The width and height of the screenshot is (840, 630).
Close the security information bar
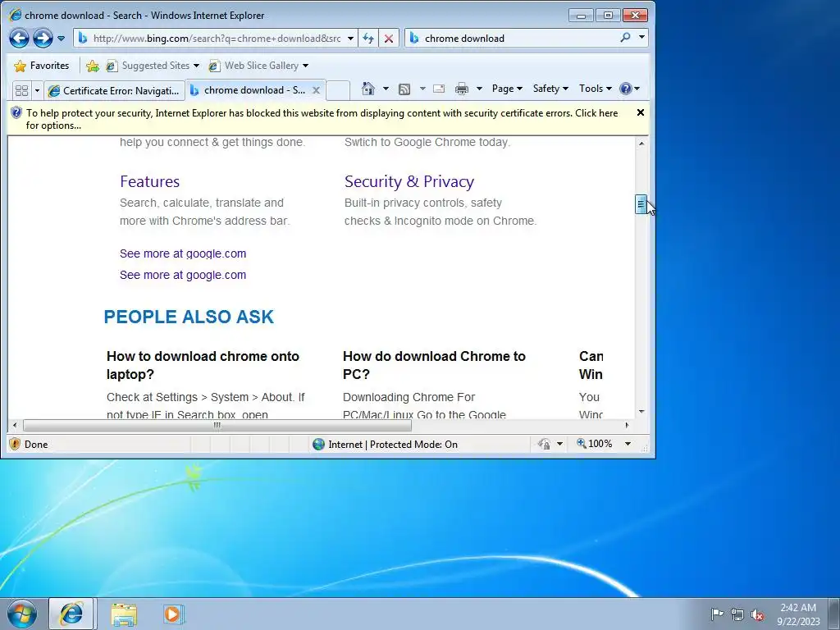pyautogui.click(x=640, y=112)
